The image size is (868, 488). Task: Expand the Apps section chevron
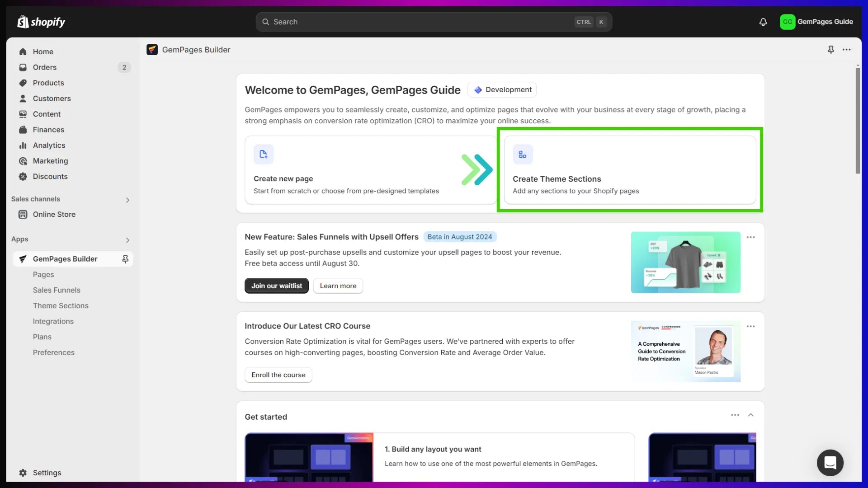pyautogui.click(x=127, y=240)
